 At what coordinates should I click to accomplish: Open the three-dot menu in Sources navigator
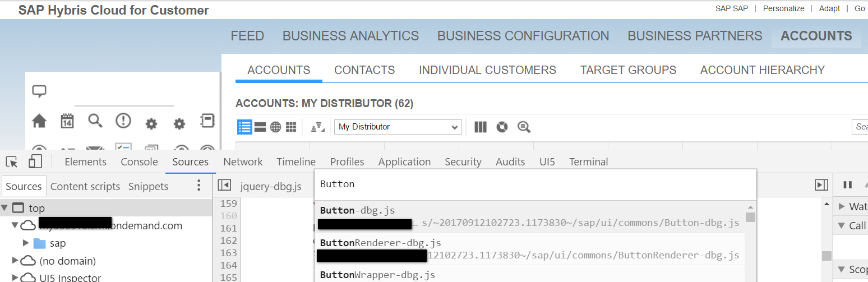198,186
